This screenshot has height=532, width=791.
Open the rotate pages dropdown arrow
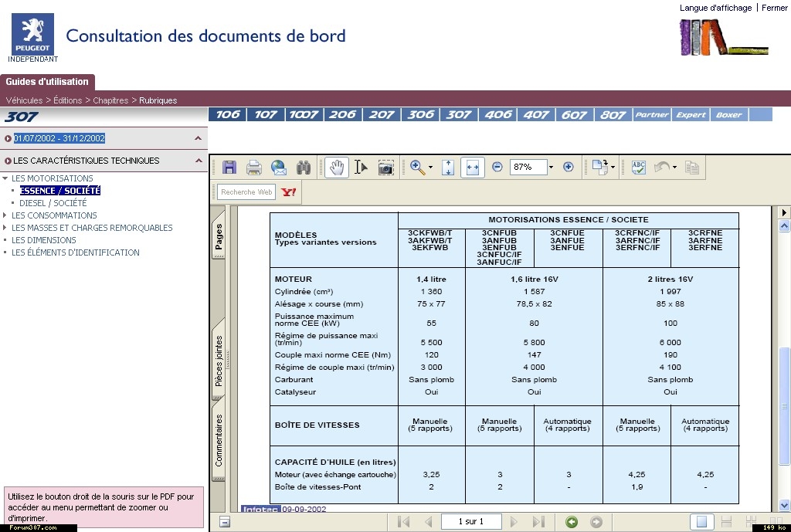[x=613, y=168]
